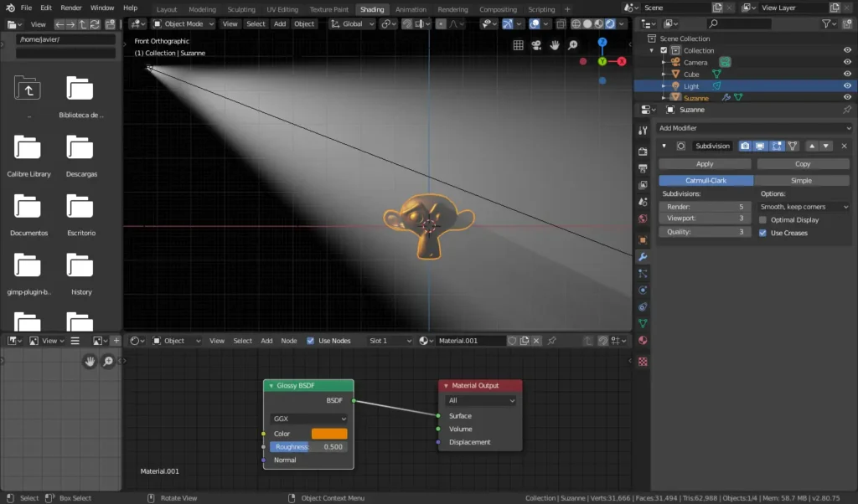This screenshot has height=504, width=858.
Task: Switch to the Sculpting workspace tab
Action: [x=241, y=9]
